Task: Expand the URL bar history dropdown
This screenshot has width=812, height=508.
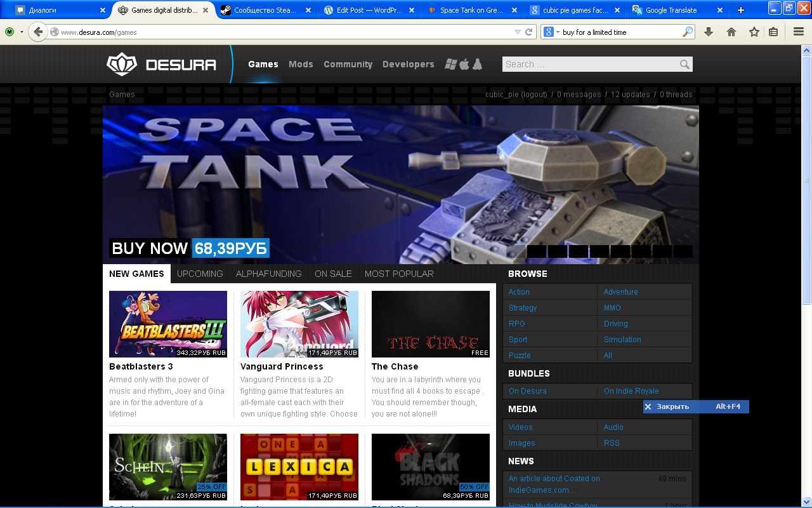Action: point(518,32)
